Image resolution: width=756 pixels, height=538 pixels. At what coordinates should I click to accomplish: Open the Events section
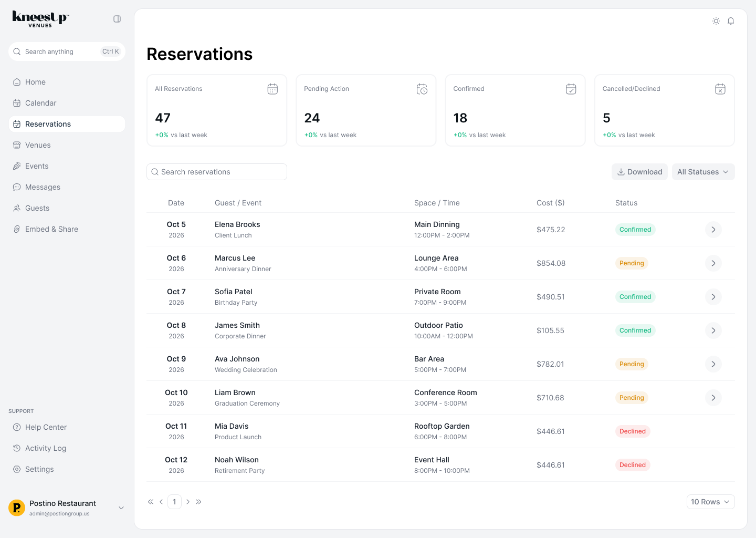click(x=67, y=166)
